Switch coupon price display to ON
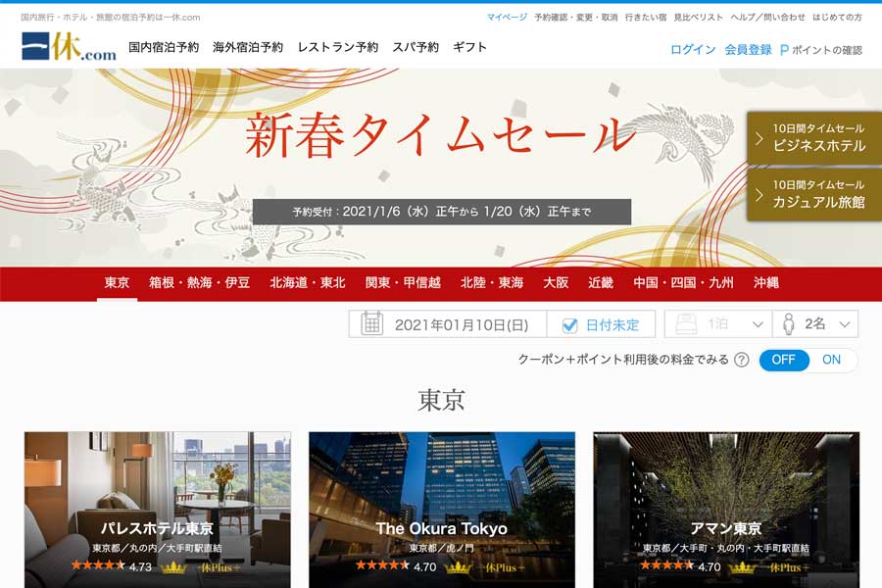 click(831, 360)
